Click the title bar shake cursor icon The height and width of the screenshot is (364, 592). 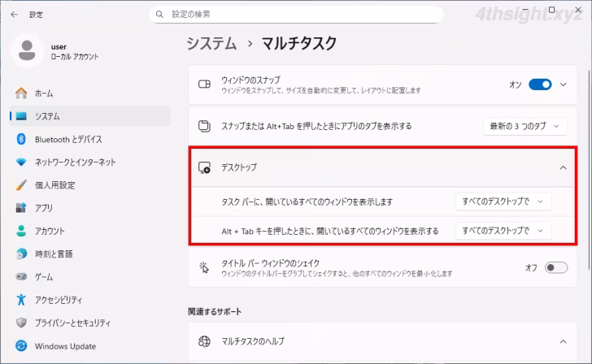pos(204,267)
